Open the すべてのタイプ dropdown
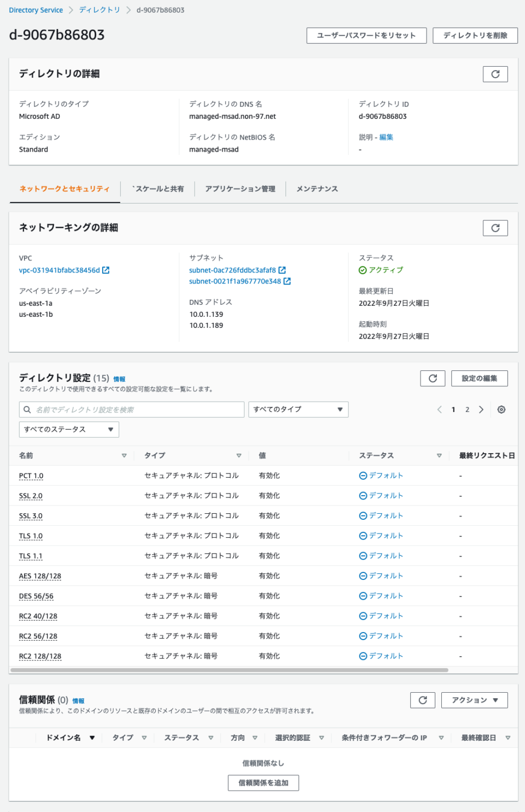 (298, 409)
